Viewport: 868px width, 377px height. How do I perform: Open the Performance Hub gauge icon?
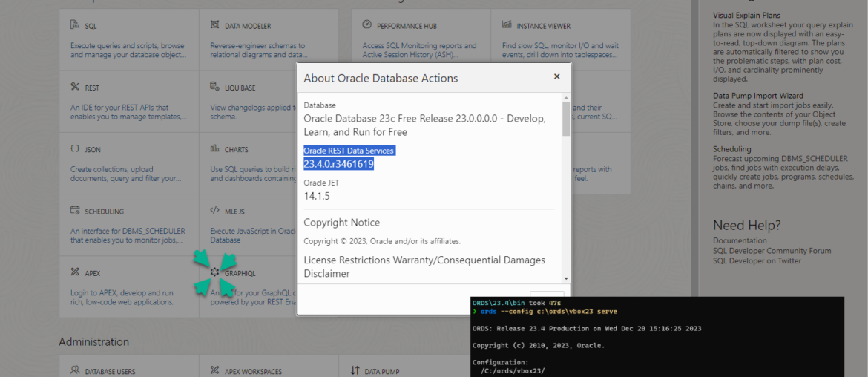(x=366, y=24)
